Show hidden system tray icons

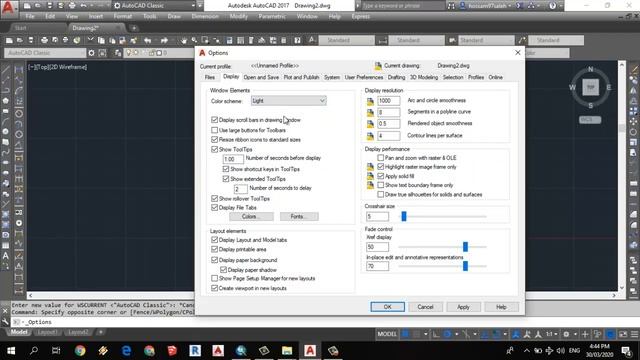526,350
